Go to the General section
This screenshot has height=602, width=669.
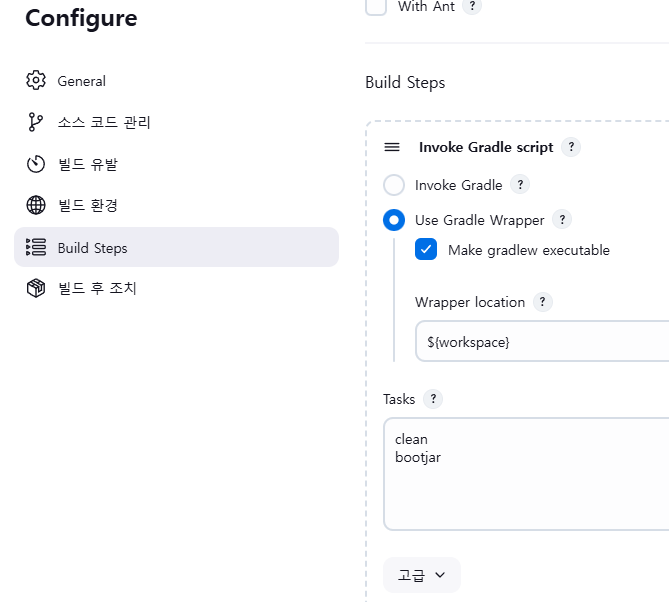point(176,81)
